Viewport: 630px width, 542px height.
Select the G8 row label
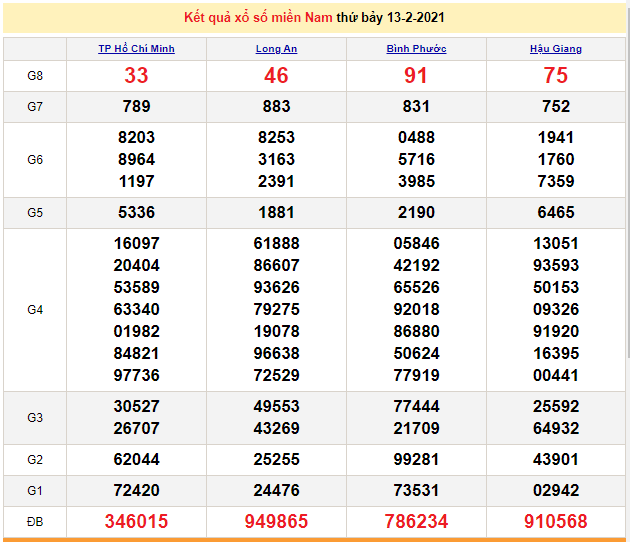click(x=35, y=76)
